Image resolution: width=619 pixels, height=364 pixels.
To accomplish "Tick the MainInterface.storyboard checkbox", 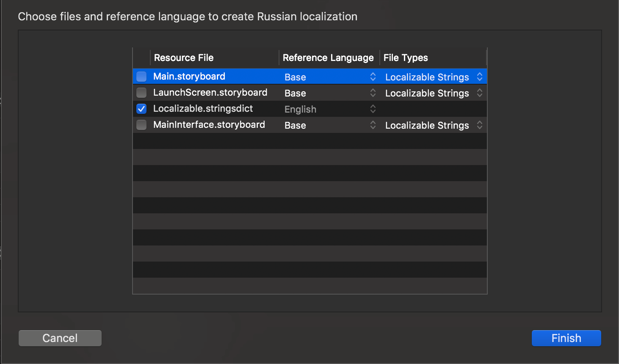I will click(x=141, y=125).
